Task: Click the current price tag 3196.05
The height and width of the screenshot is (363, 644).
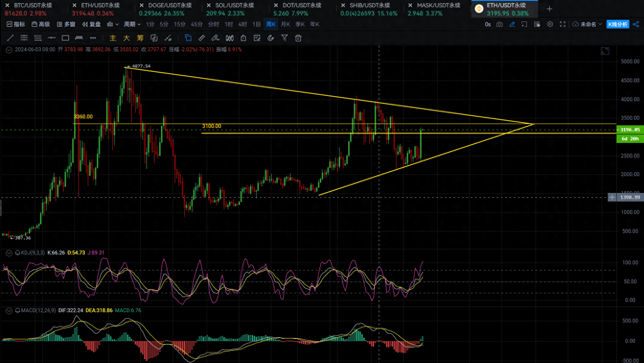Action: (630, 130)
